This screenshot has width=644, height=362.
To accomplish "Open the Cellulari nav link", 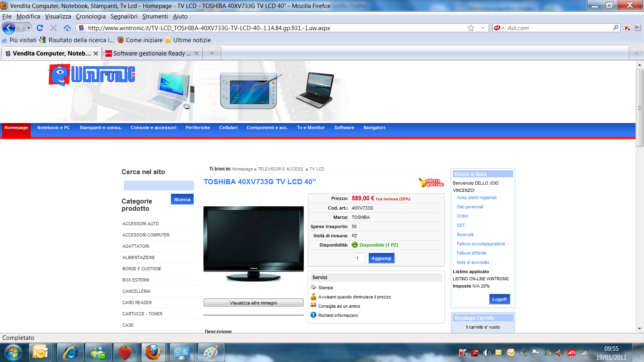I will pyautogui.click(x=229, y=128).
